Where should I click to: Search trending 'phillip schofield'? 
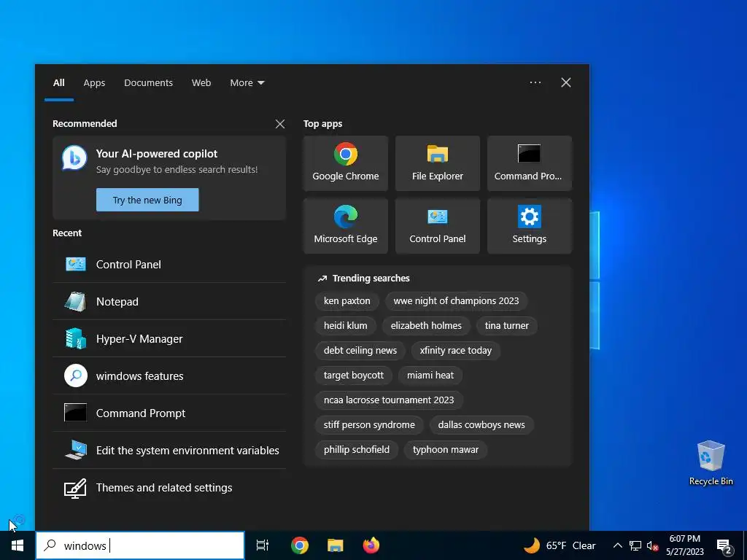point(356,449)
